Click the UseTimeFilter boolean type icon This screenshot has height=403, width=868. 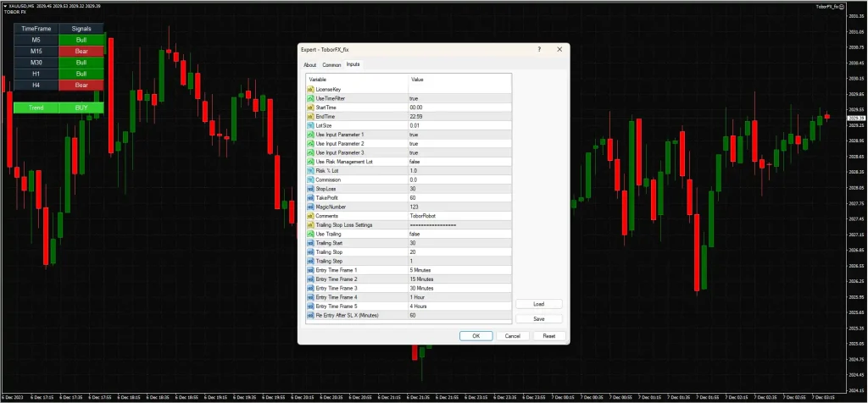tap(310, 98)
